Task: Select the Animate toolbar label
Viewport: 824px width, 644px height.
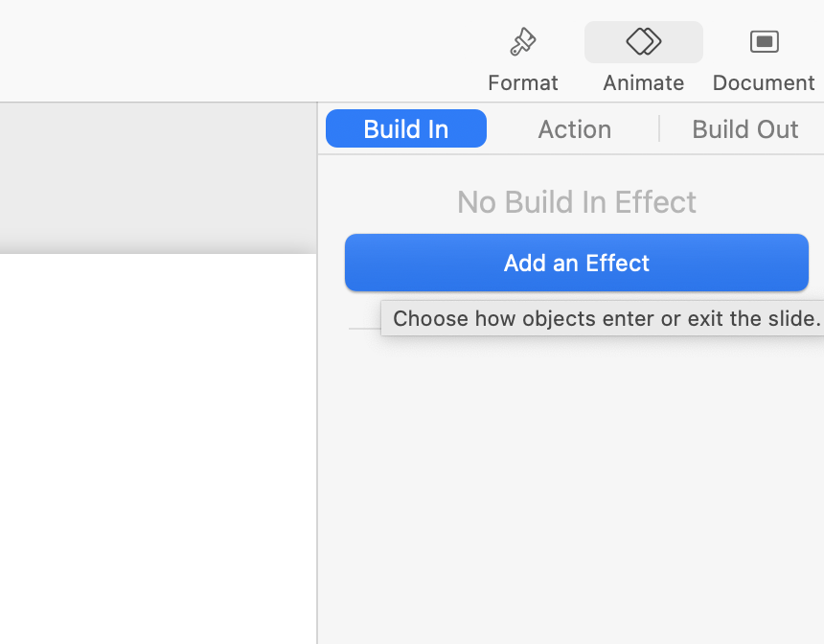Action: [x=643, y=83]
